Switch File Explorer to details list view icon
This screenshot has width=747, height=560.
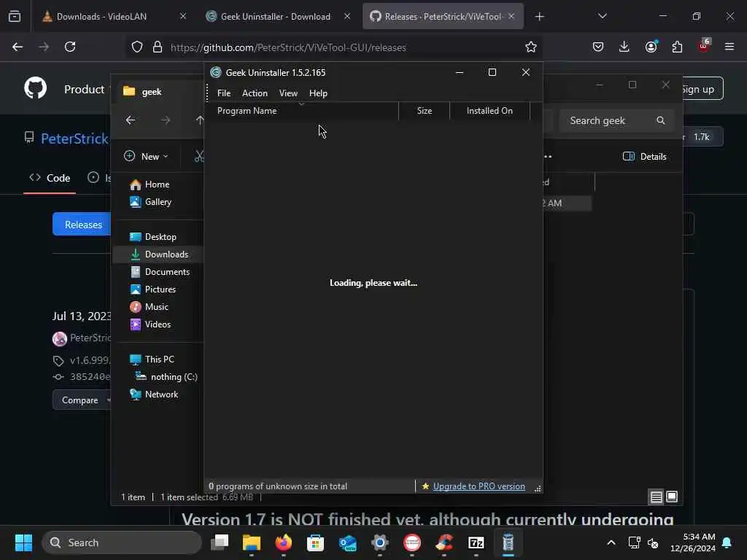(656, 497)
